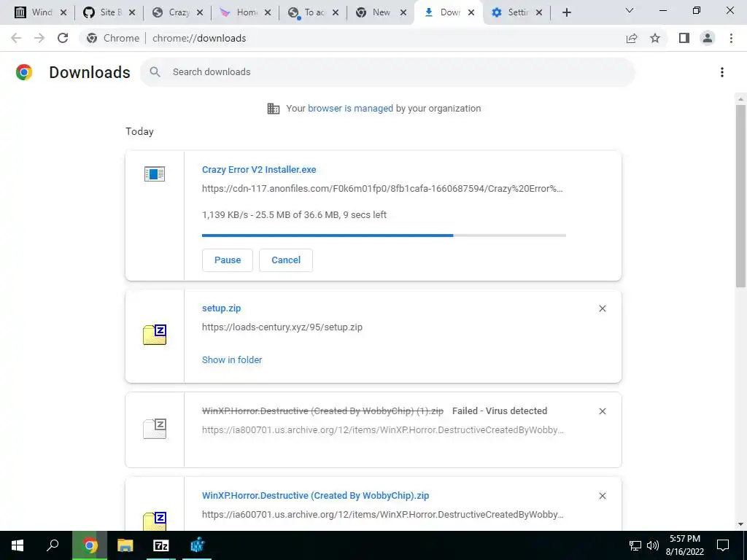Click the 'Failed - Virus detected' status text
The image size is (747, 560).
pos(500,411)
